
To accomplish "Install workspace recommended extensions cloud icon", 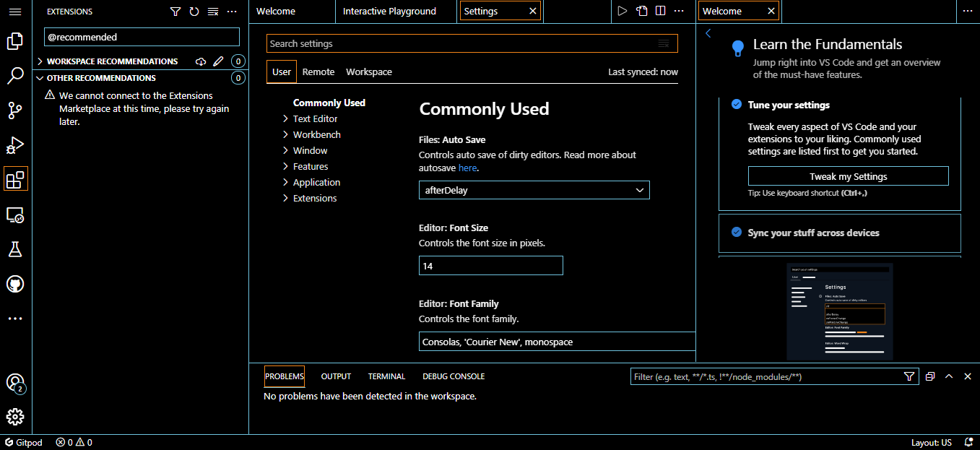I will (x=201, y=61).
